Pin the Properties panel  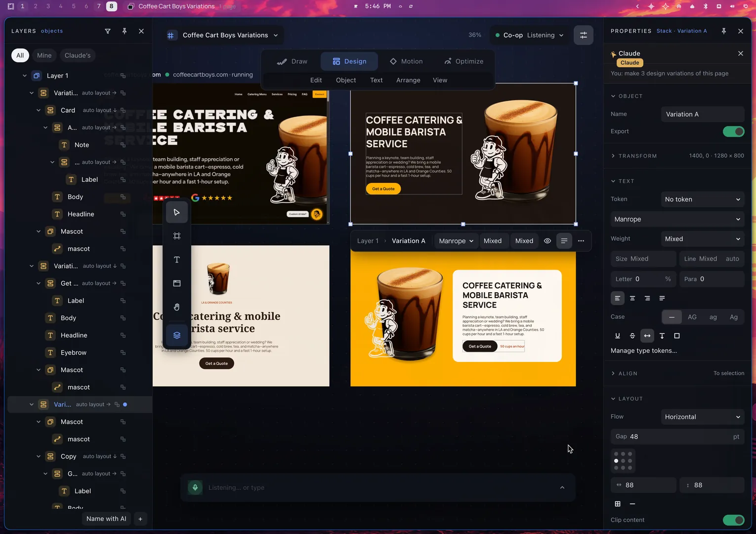(x=724, y=31)
